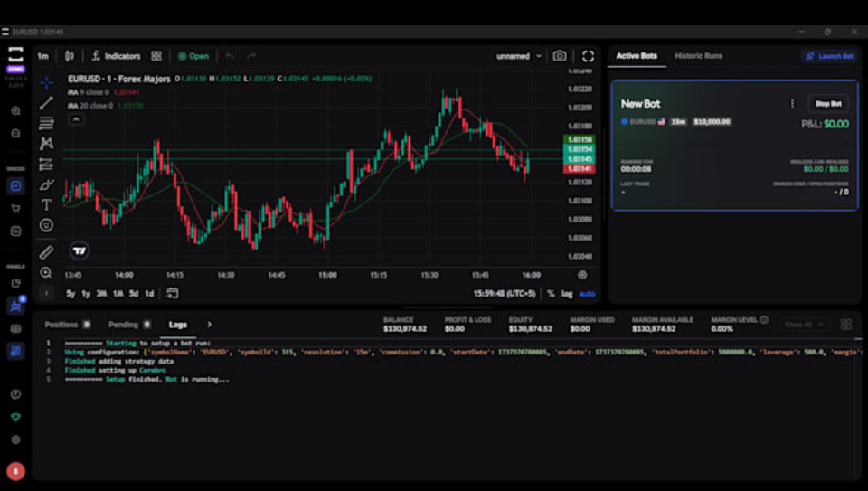The image size is (868, 491).
Task: Collapse the indicator legend chevron
Action: pos(76,119)
